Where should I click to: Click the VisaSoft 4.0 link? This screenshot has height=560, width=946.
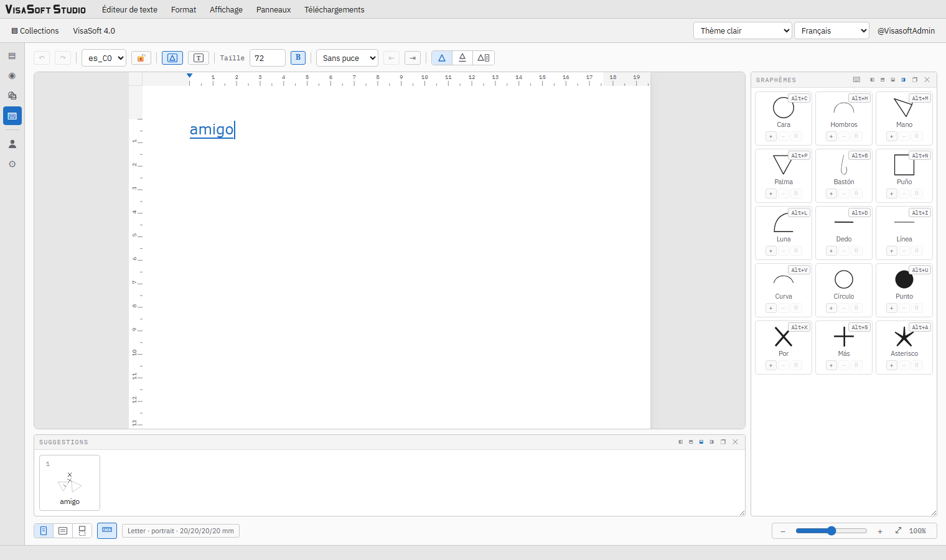click(x=94, y=30)
